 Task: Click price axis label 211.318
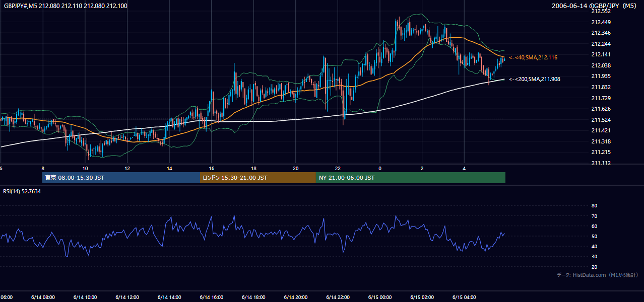point(601,141)
